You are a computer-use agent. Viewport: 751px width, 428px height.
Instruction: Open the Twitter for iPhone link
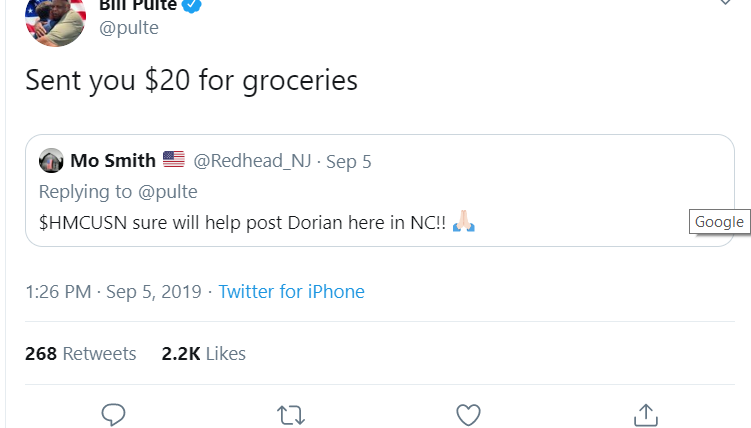tap(291, 292)
